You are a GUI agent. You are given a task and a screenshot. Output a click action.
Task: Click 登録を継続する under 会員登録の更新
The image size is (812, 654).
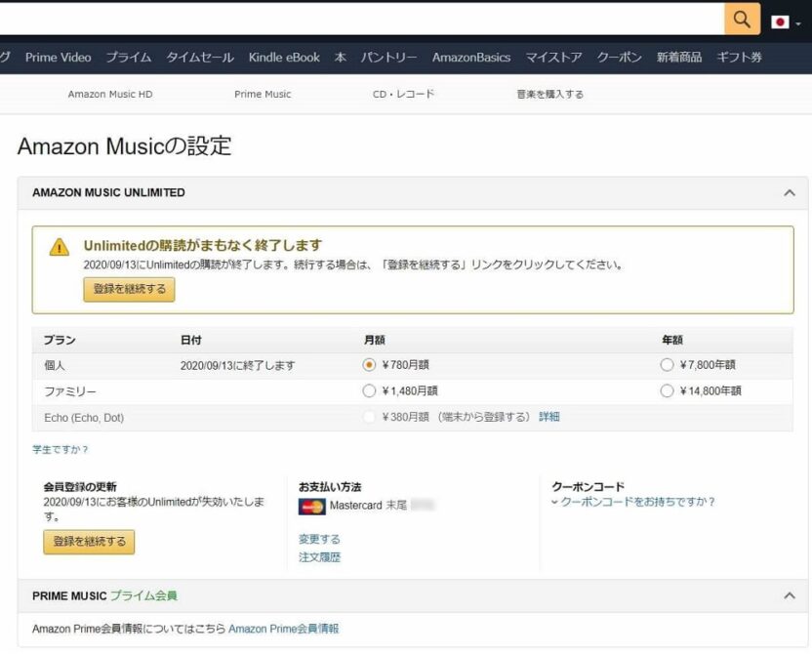coord(89,542)
